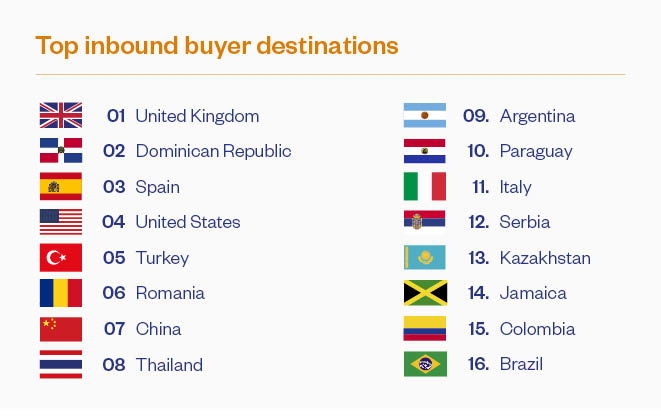Viewport: 661px width, 416px height.
Task: Select the United States flag
Action: [x=61, y=222]
